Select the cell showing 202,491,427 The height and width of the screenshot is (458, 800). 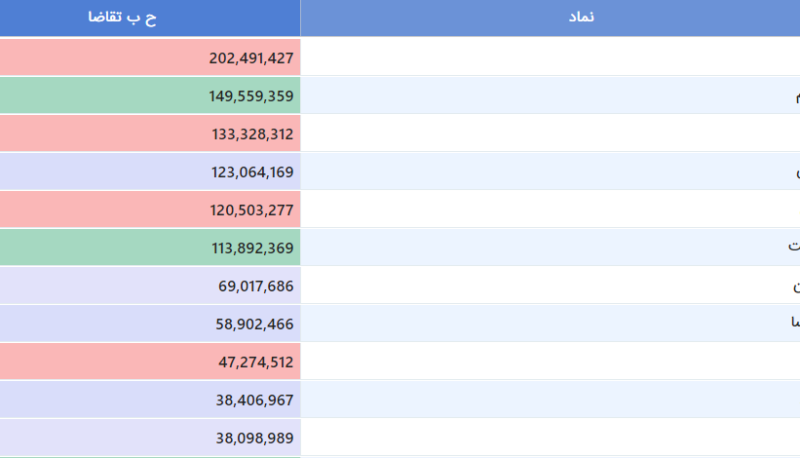(150, 58)
